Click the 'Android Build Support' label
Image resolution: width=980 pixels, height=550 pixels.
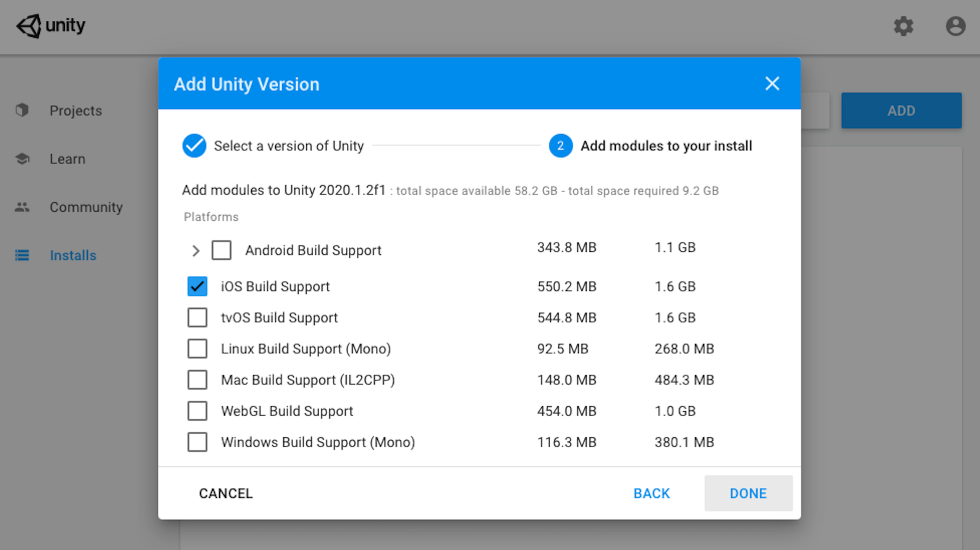pyautogui.click(x=313, y=250)
